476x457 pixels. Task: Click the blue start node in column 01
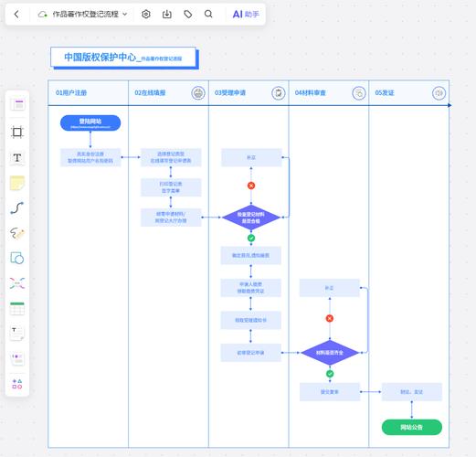90,123
